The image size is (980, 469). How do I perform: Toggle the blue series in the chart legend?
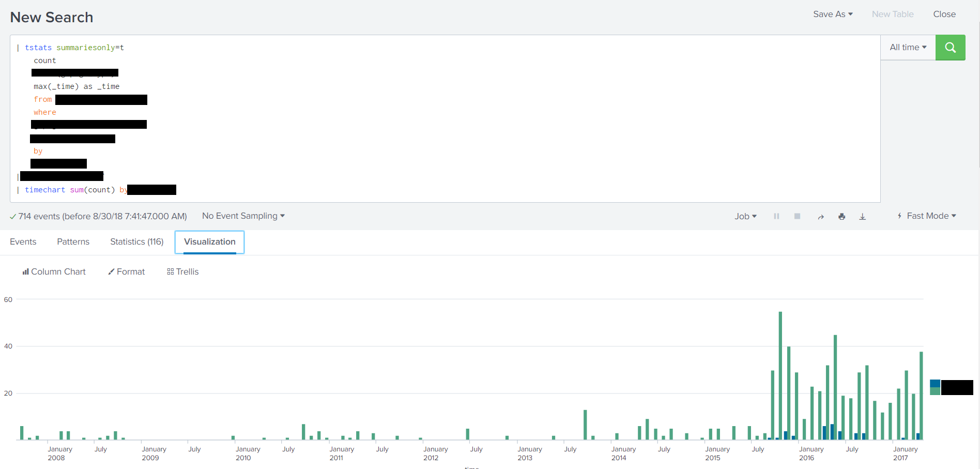(935, 383)
